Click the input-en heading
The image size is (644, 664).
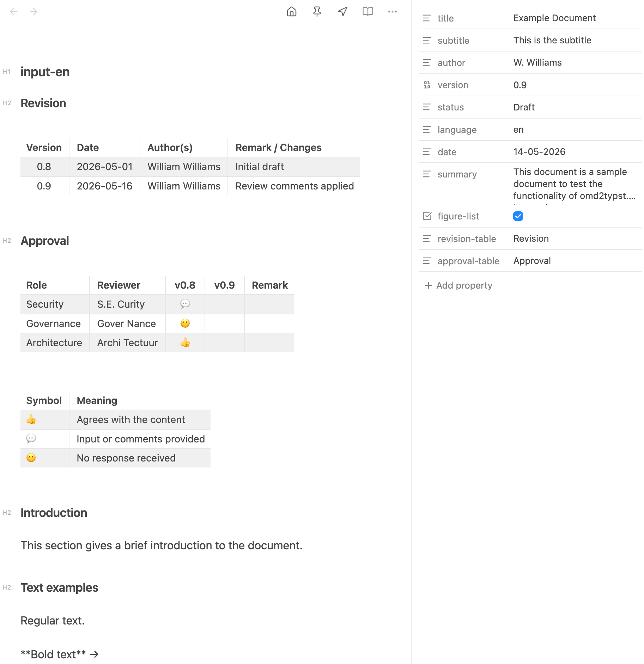[45, 72]
